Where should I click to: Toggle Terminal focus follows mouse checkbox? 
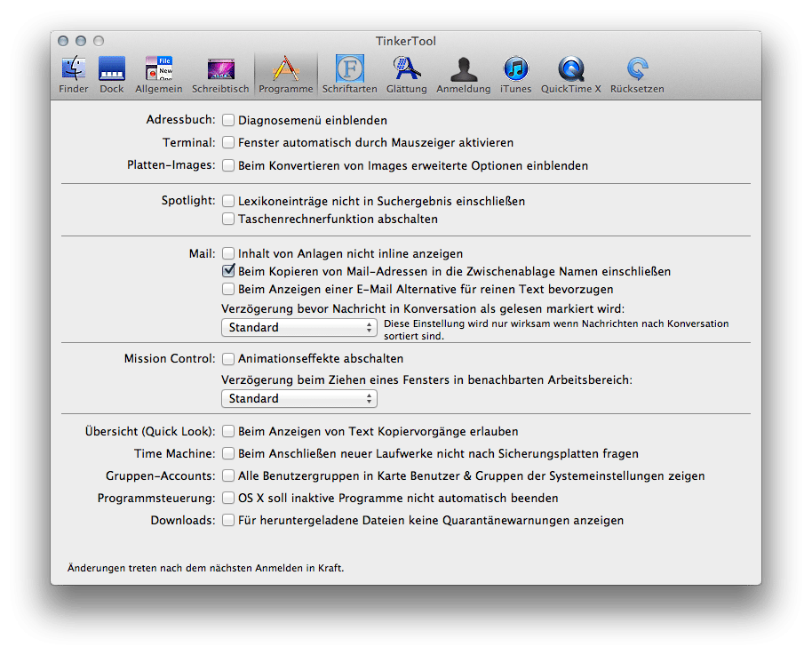[227, 142]
